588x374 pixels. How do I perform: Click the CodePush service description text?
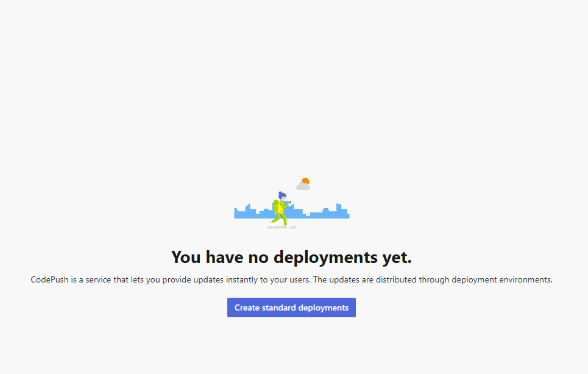[x=291, y=280]
